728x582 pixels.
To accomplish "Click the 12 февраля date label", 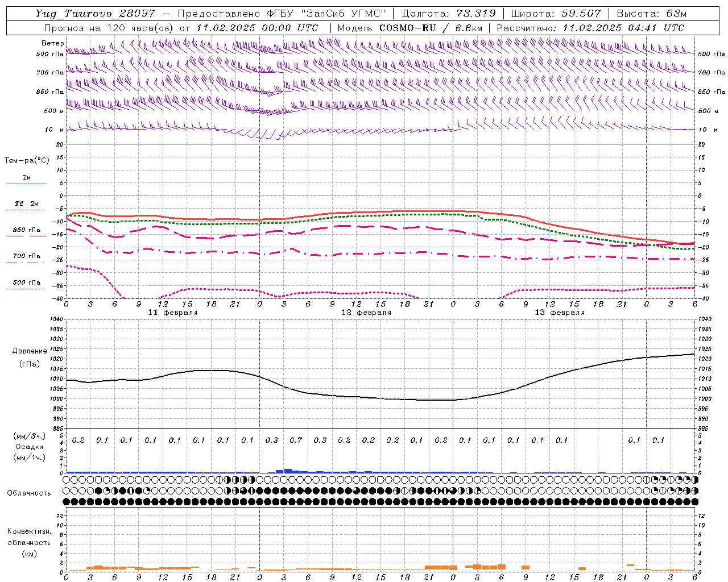I will pos(366,313).
